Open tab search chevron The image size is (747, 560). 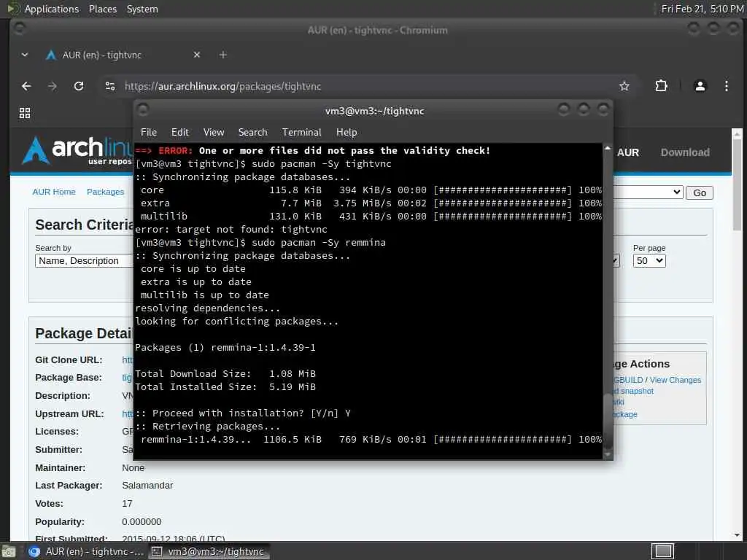click(x=25, y=55)
